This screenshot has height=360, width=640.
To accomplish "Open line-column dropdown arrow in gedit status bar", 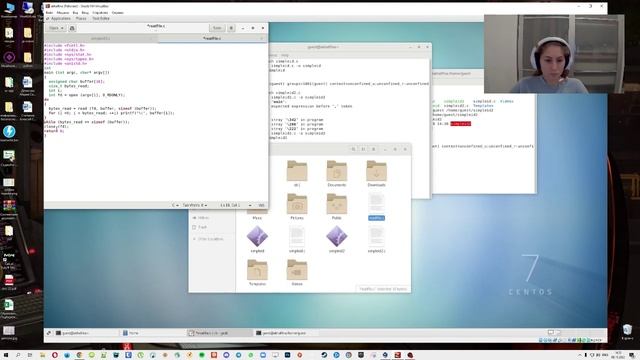I will click(x=250, y=205).
